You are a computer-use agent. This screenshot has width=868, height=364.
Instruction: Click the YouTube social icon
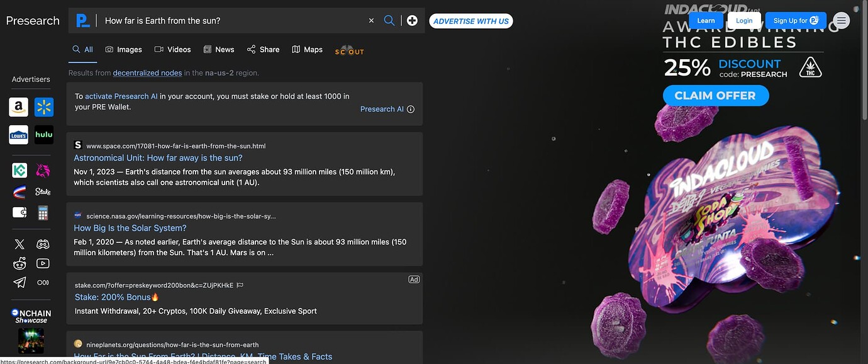43,264
